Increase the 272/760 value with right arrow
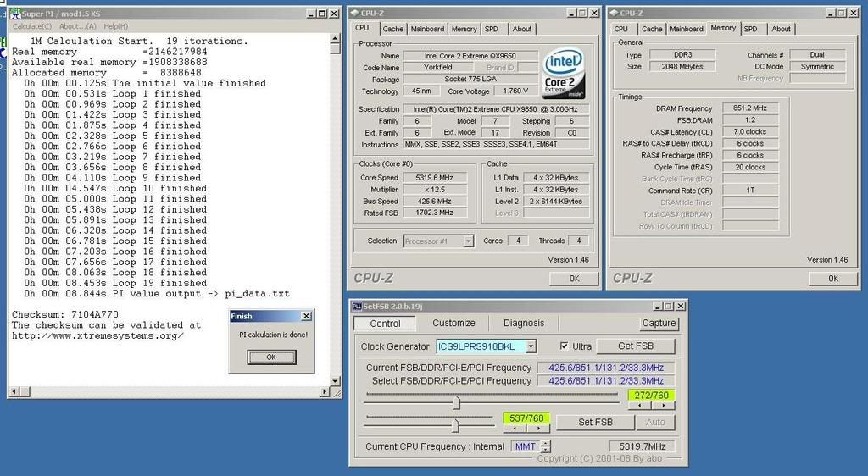The image size is (868, 476). pos(663,405)
